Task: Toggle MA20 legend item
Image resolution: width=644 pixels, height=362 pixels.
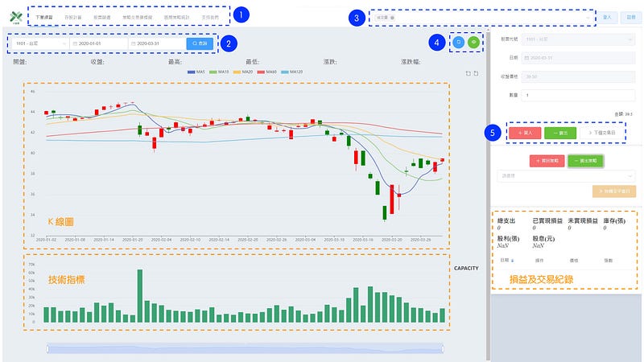Action: (x=243, y=72)
